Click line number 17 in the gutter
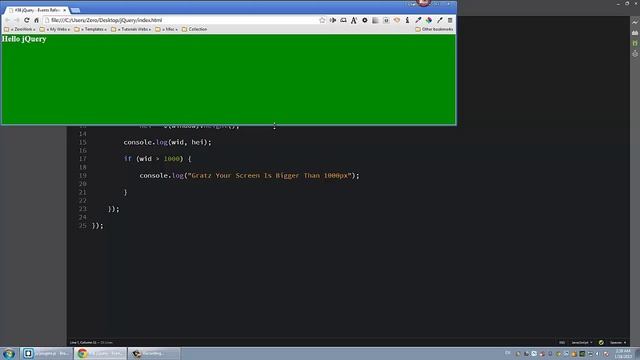Image resolution: width=640 pixels, height=360 pixels. pyautogui.click(x=82, y=159)
